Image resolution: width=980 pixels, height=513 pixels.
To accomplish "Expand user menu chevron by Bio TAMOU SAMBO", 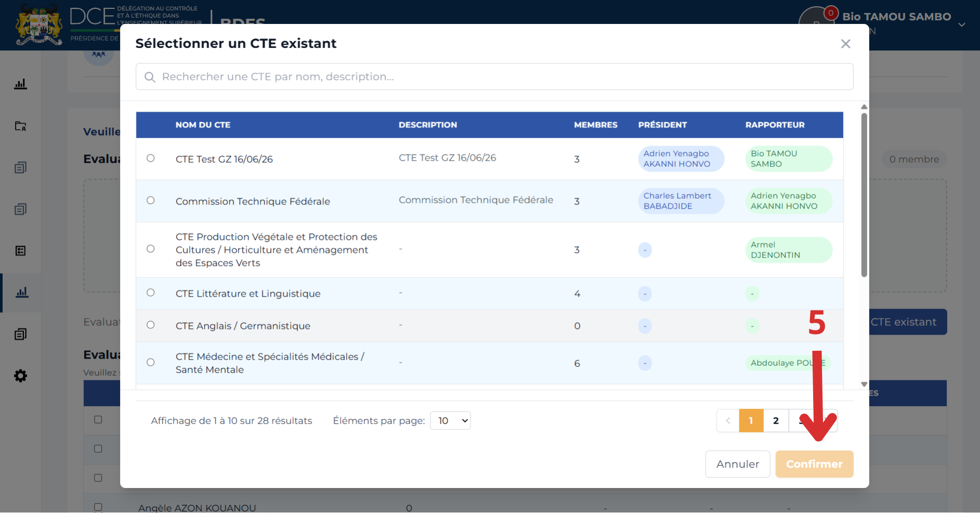I will click(x=962, y=24).
